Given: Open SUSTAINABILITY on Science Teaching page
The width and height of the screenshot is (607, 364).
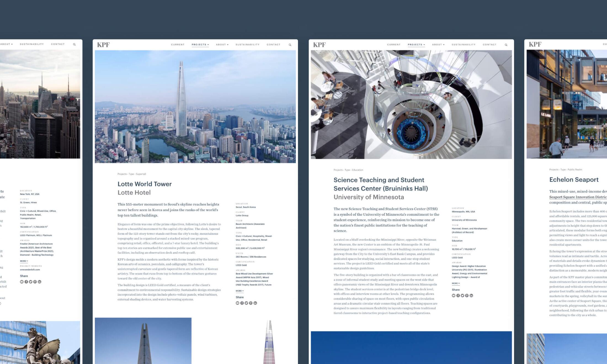Looking at the screenshot, I should point(464,45).
